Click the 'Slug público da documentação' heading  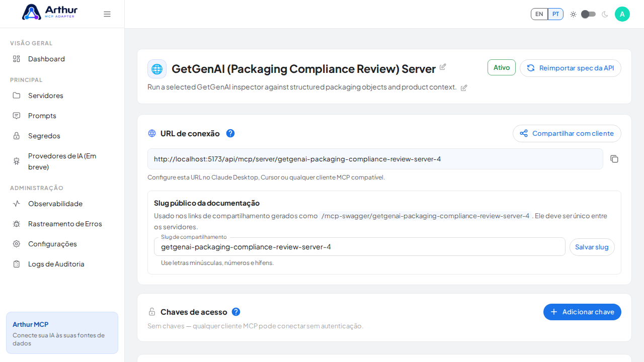[207, 203]
